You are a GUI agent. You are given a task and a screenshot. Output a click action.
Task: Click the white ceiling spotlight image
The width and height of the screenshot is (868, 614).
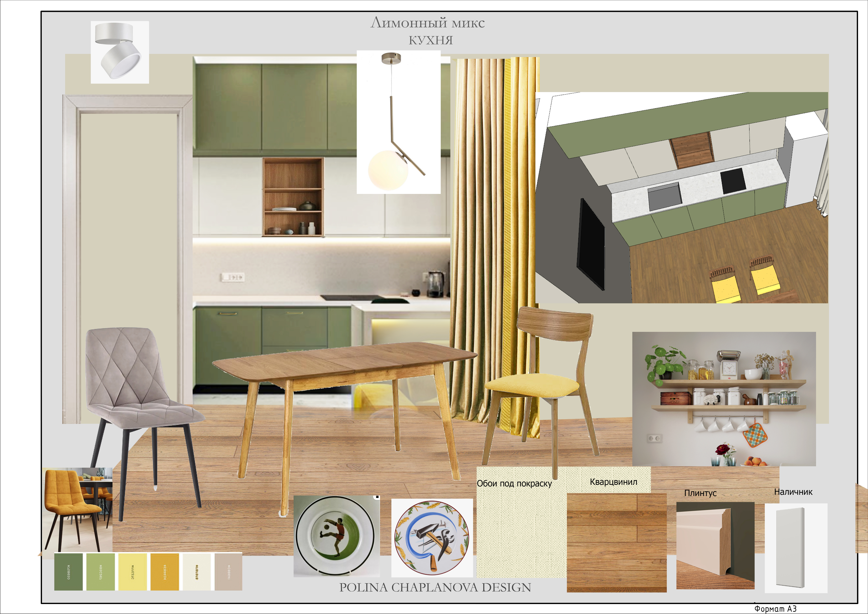pos(120,52)
